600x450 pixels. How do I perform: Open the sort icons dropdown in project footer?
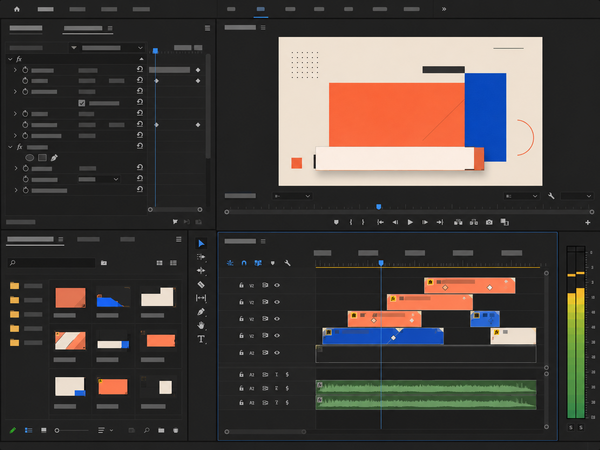point(105,430)
